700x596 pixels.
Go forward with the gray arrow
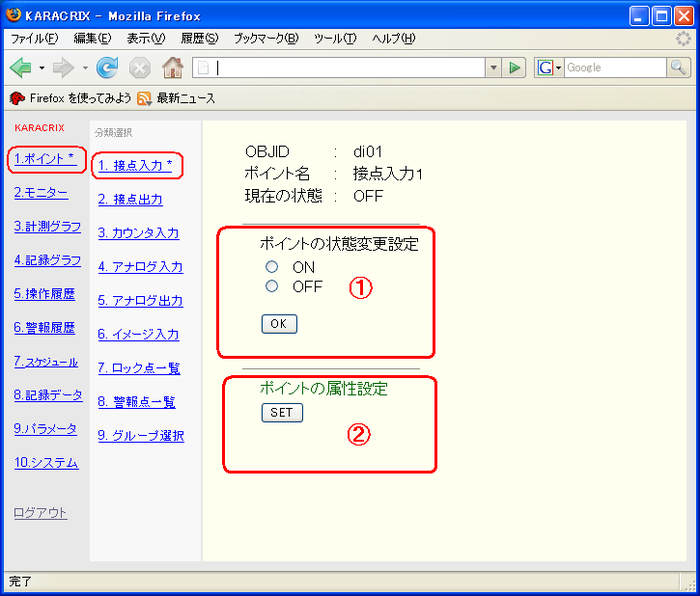coord(63,68)
